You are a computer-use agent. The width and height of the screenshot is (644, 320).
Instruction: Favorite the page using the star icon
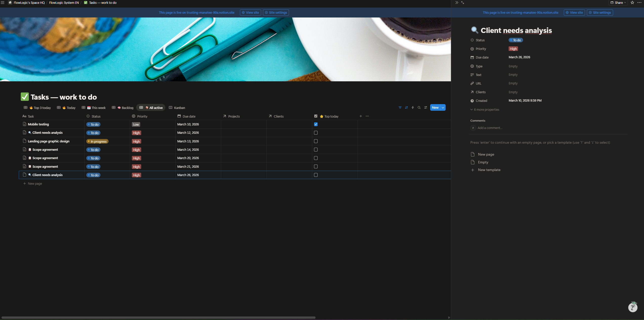(632, 3)
